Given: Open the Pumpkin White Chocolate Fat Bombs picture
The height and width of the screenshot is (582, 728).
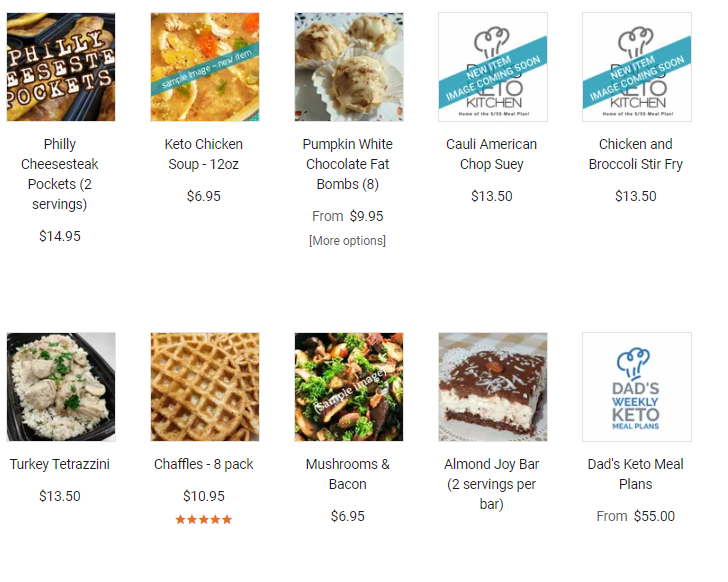Looking at the screenshot, I should coord(349,67).
